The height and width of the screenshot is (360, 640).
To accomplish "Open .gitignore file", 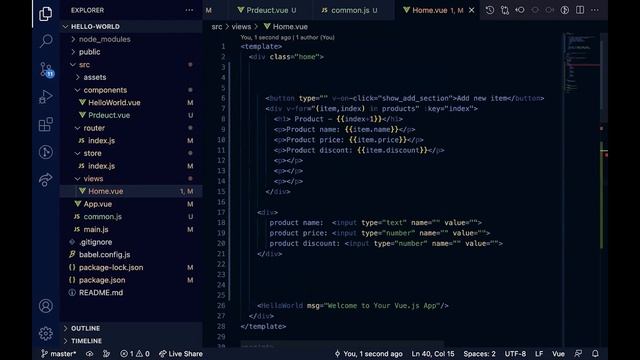I will coord(131,242).
